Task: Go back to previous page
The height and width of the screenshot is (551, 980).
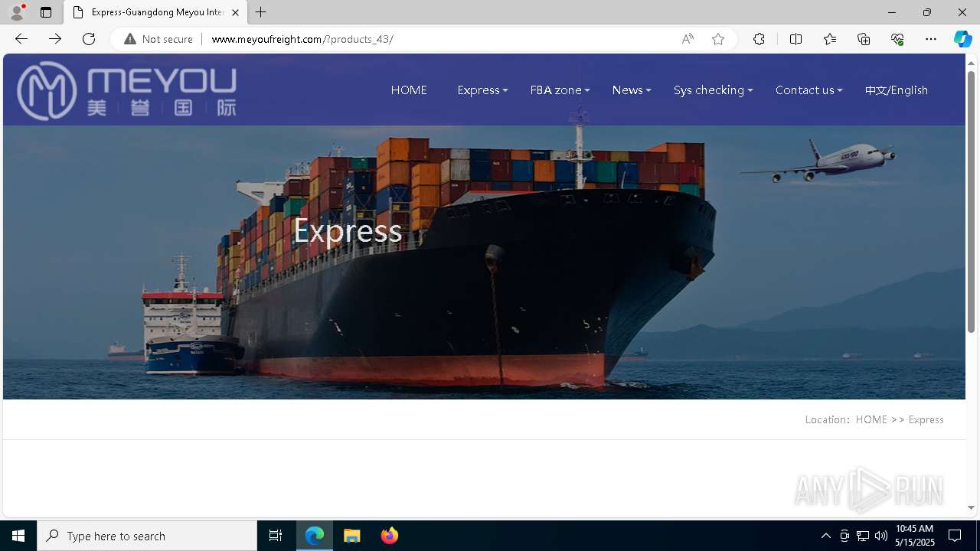Action: [x=21, y=39]
